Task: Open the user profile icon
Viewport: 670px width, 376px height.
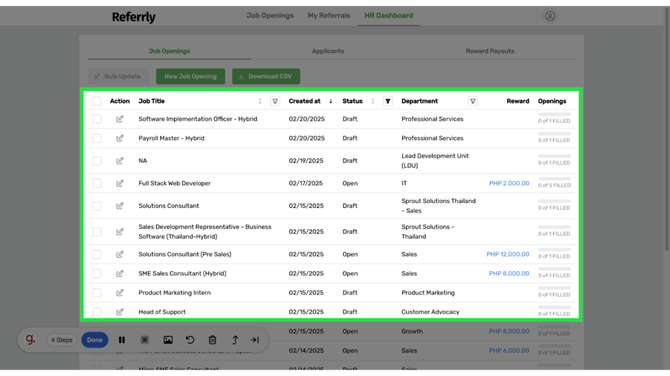Action: click(x=550, y=16)
